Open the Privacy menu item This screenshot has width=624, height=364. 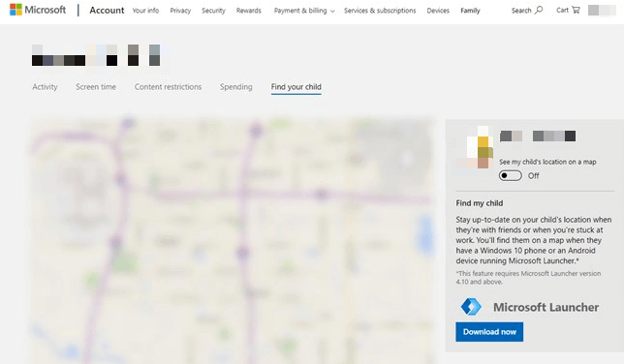[x=180, y=11]
